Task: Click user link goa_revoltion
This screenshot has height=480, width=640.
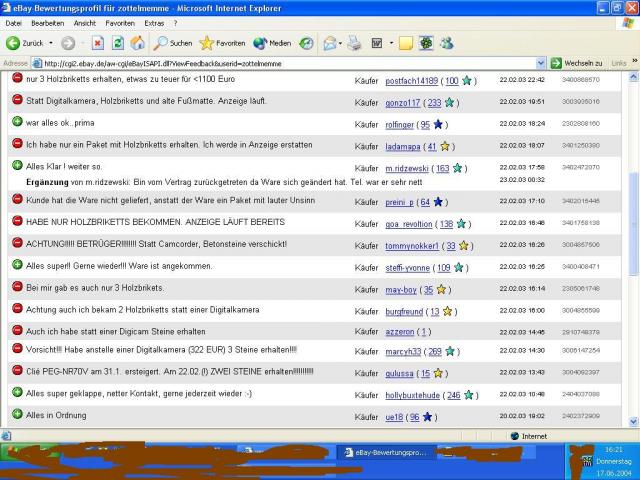Action: click(x=409, y=224)
